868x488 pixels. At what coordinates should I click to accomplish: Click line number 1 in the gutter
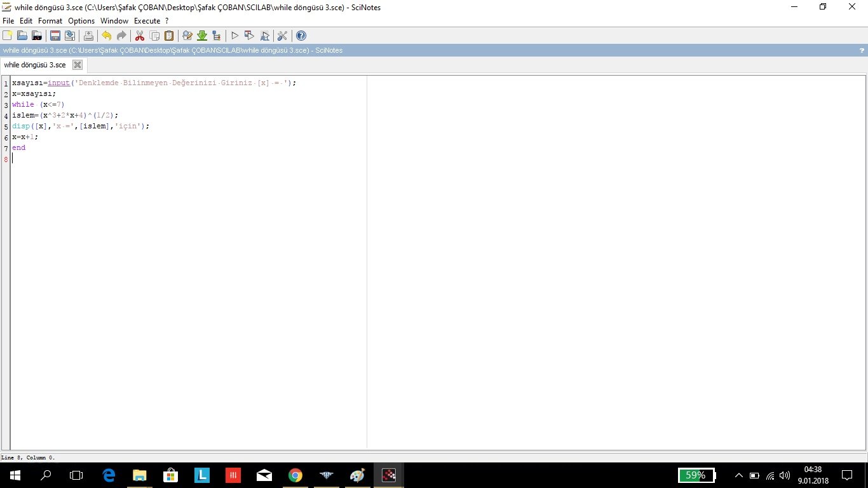pyautogui.click(x=6, y=83)
